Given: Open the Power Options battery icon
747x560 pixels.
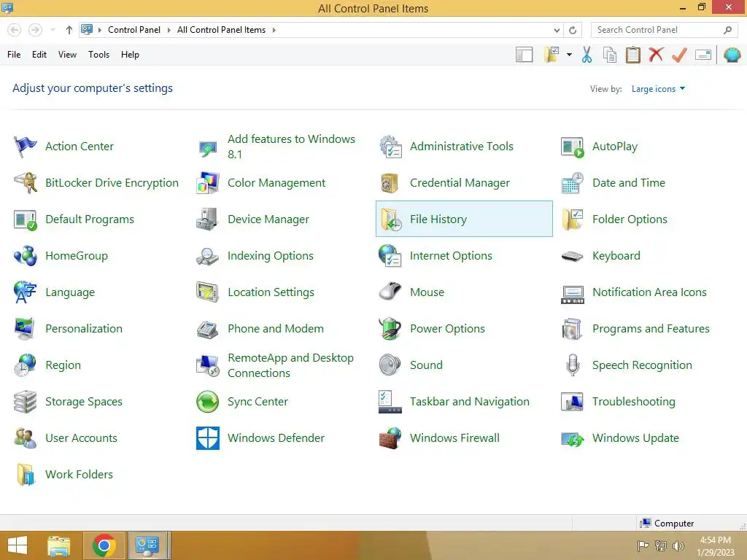Looking at the screenshot, I should click(390, 329).
